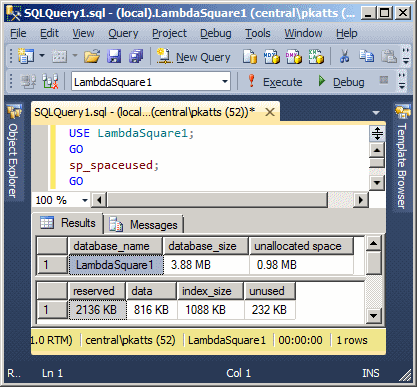Click the query editor scroll down arrow
417x387 pixels.
pos(377,182)
